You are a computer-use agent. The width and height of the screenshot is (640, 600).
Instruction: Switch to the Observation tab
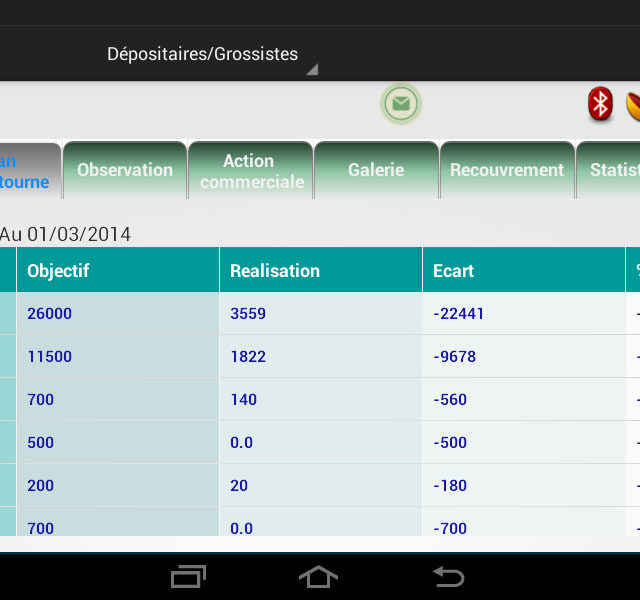[125, 170]
